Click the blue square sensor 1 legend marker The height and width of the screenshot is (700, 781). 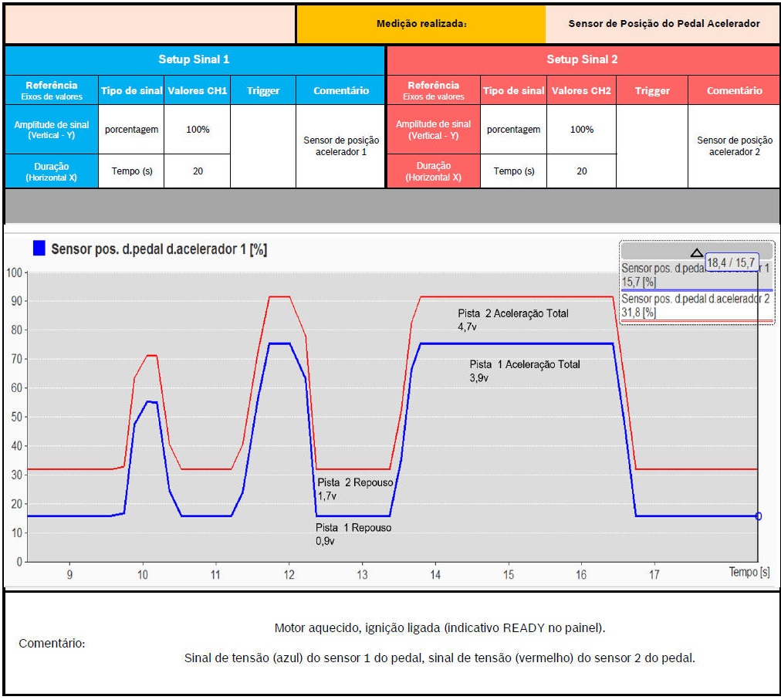[39, 249]
